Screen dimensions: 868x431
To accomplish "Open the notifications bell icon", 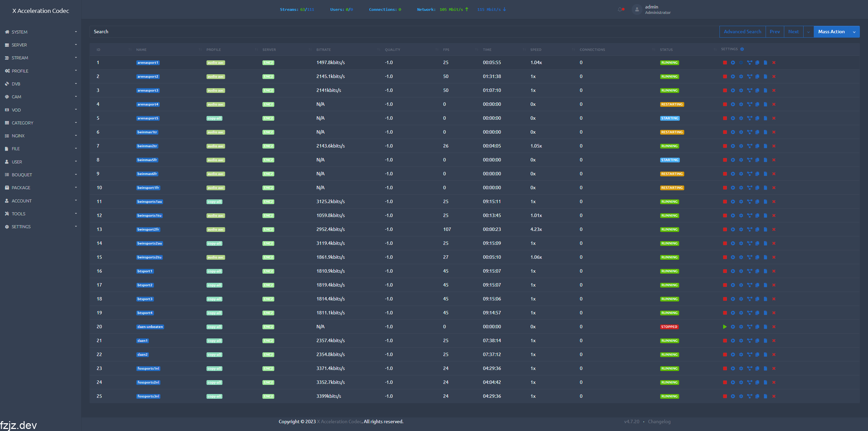I will click(x=620, y=9).
